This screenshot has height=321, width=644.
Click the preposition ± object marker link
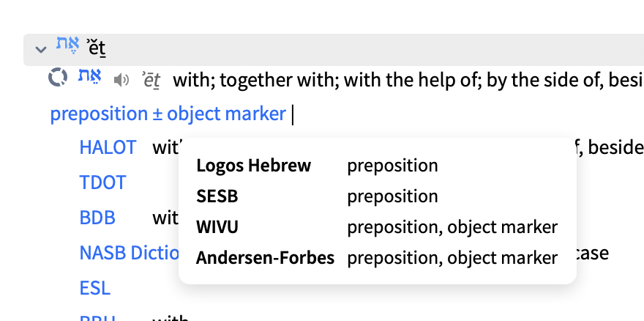pos(168,114)
